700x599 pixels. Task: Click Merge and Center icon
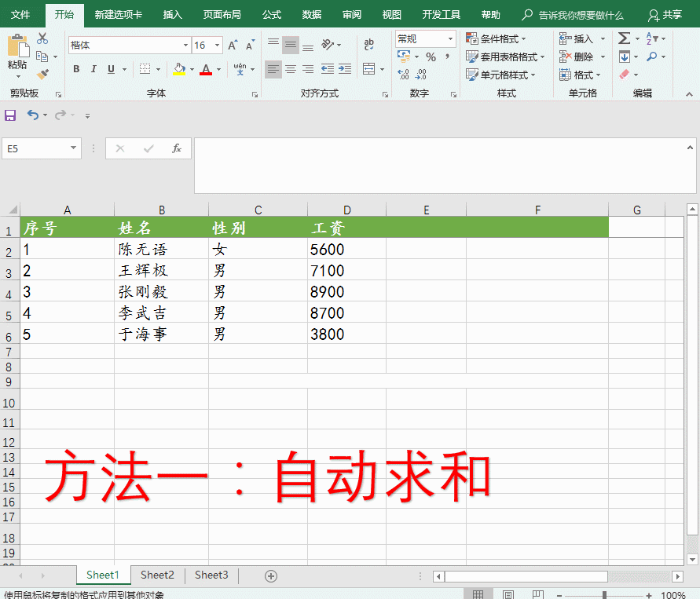tap(368, 69)
